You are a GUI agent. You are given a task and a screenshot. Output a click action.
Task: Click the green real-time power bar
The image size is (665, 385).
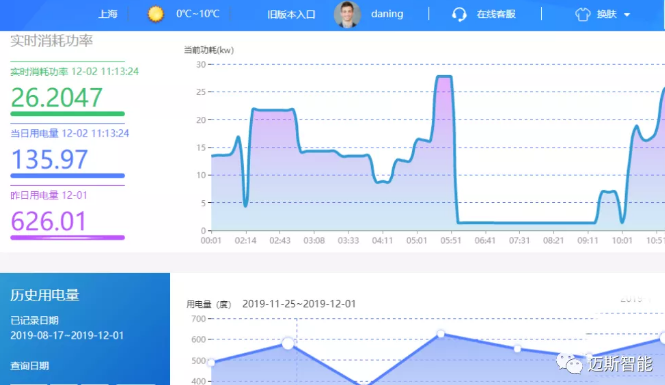pyautogui.click(x=67, y=114)
